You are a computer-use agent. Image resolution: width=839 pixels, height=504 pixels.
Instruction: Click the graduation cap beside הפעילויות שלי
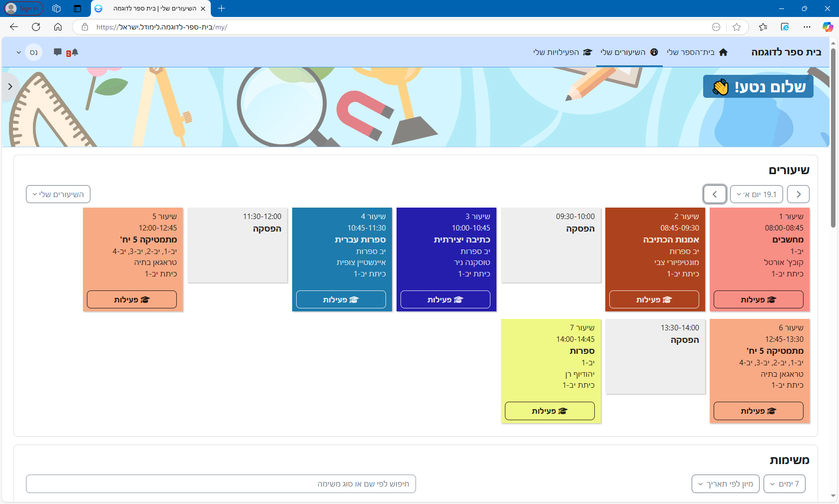click(588, 52)
